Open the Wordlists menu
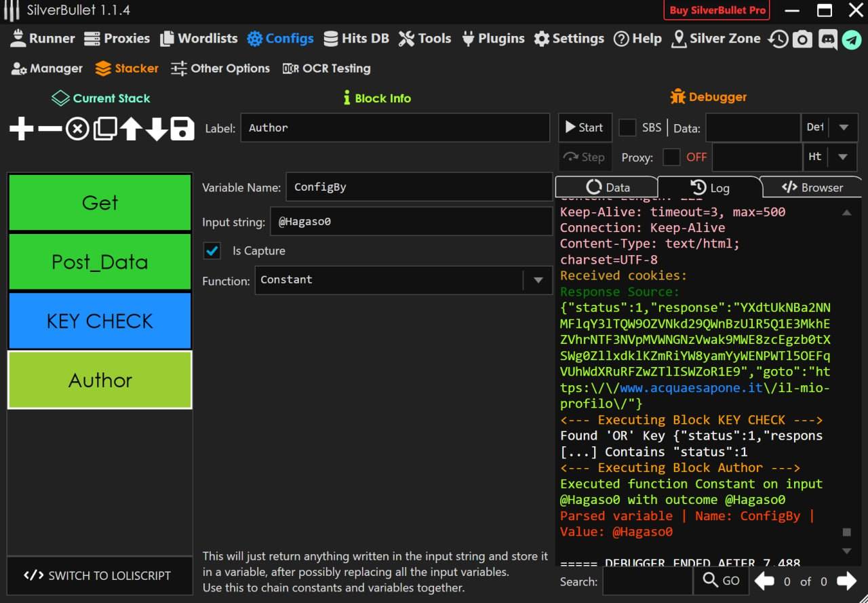The width and height of the screenshot is (868, 603). pyautogui.click(x=199, y=39)
